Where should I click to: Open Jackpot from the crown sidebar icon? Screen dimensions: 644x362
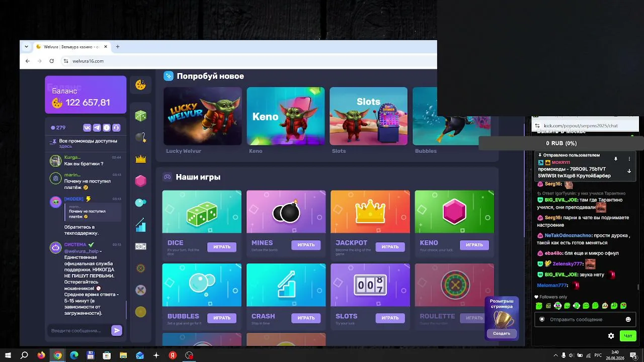tap(140, 159)
